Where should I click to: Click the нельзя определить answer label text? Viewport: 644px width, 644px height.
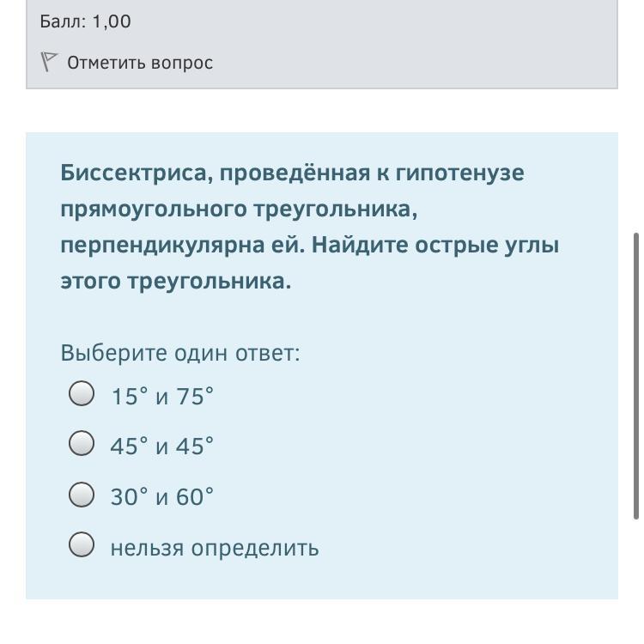point(214,548)
